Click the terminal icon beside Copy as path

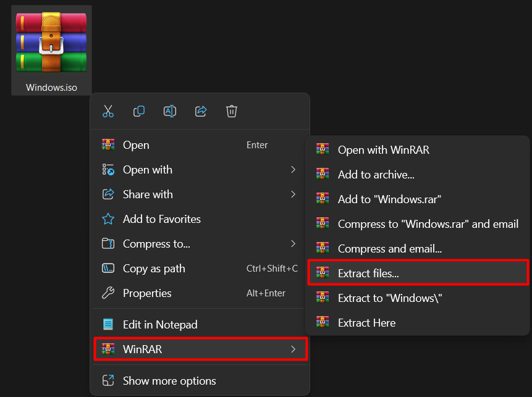[108, 268]
